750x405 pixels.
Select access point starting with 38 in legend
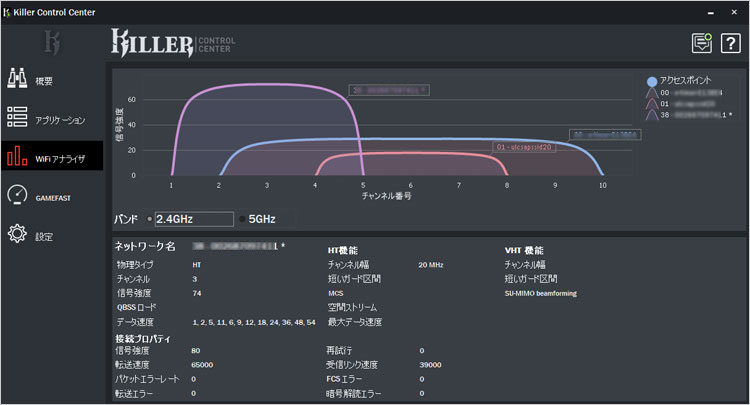coord(689,115)
